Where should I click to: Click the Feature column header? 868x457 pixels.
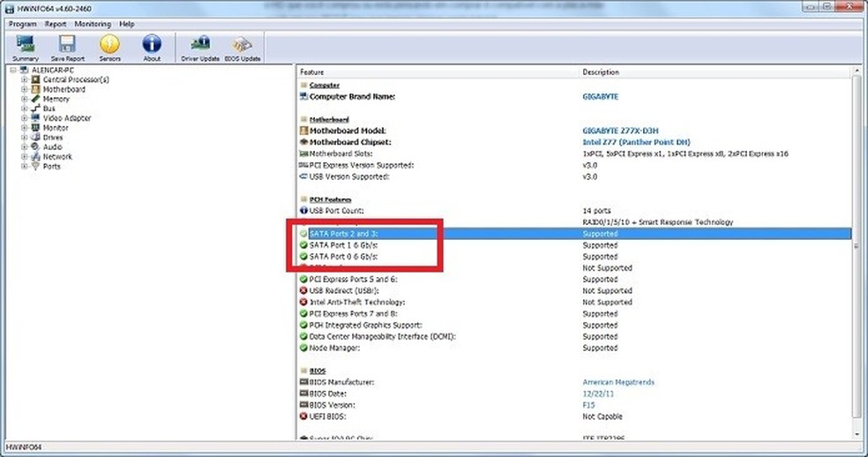(438, 72)
